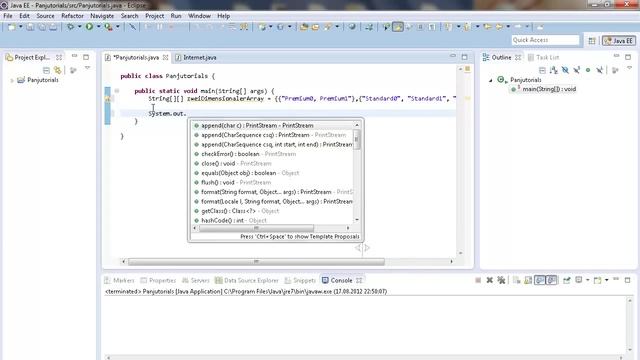Collapse All in Project Explorer
This screenshot has width=640, height=360.
(46, 70)
